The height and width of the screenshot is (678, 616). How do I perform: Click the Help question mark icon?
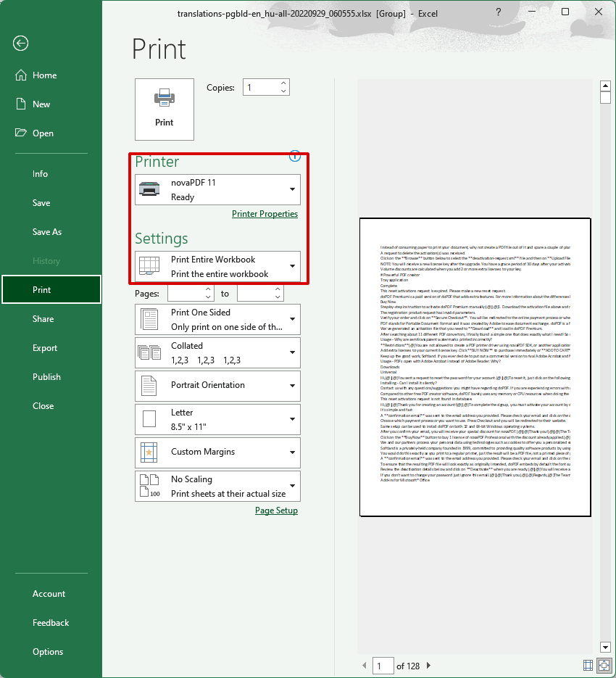pos(498,13)
